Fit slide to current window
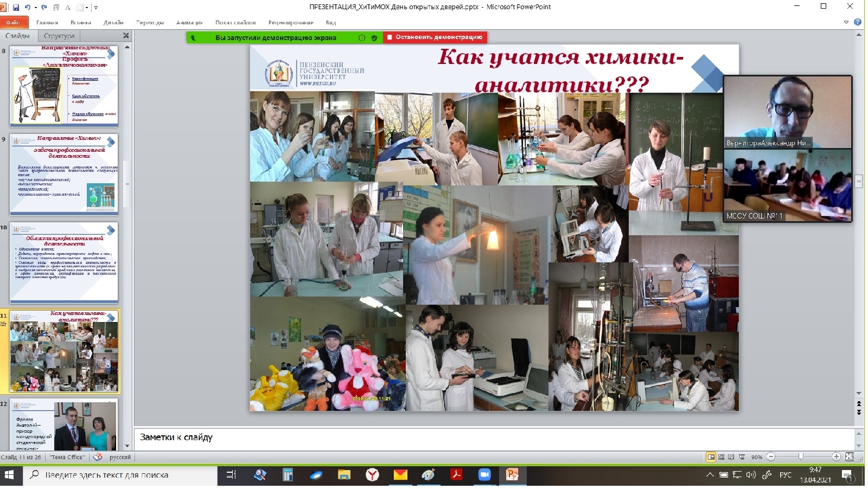This screenshot has width=868, height=489. tap(850, 457)
